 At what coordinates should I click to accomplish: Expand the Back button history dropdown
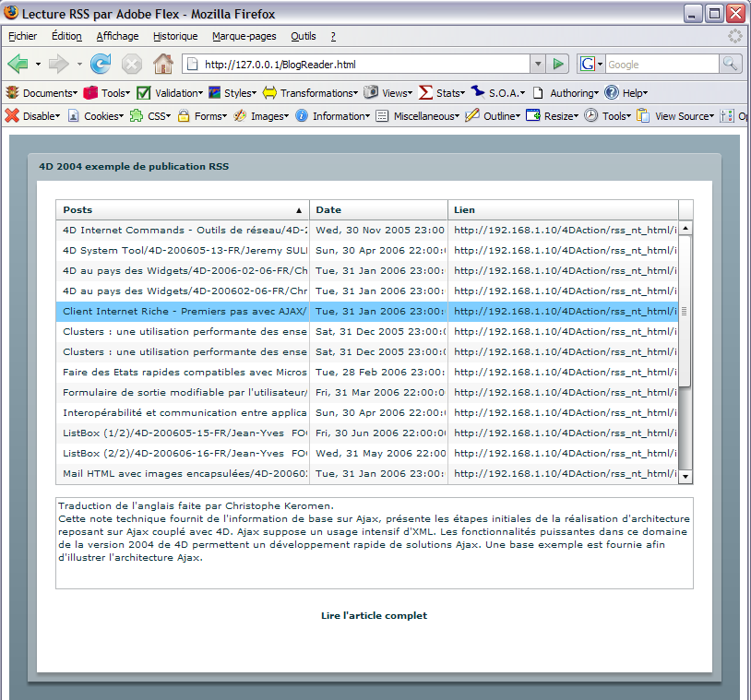(x=38, y=64)
